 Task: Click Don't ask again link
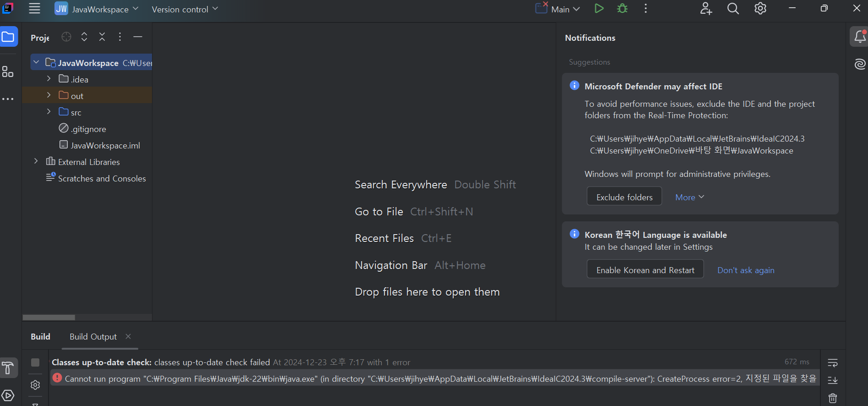coord(746,270)
